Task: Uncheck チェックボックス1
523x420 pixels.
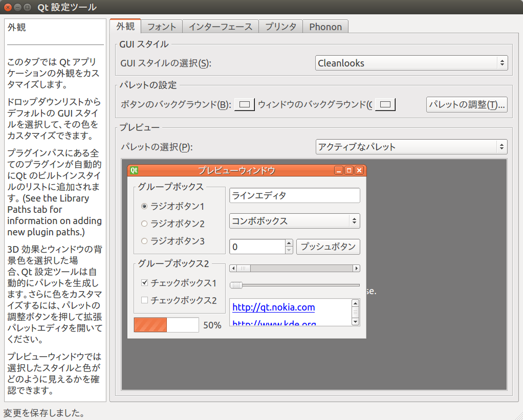Action: [x=144, y=282]
